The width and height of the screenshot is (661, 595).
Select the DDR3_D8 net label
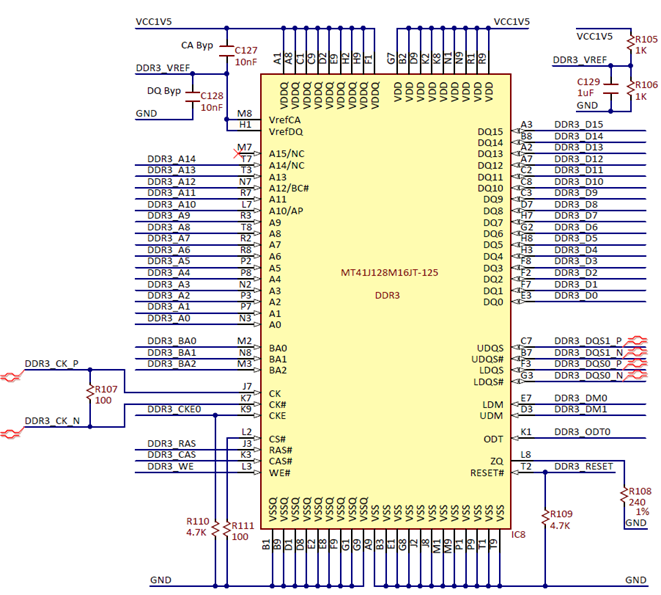[576, 204]
